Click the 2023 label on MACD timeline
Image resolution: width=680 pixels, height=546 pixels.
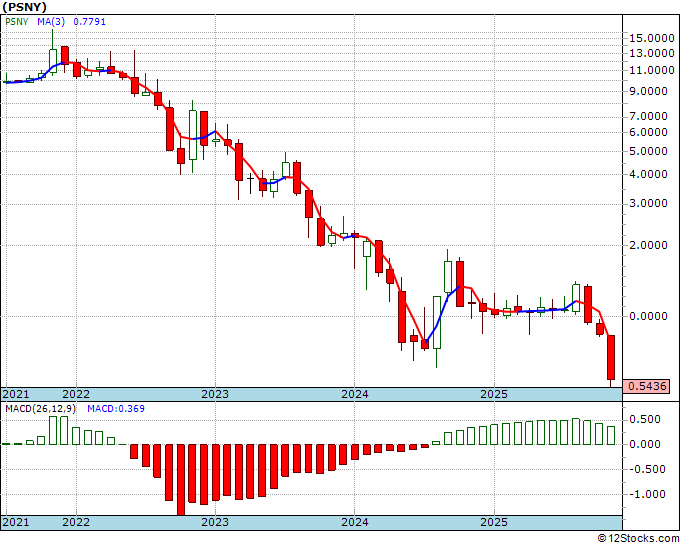pyautogui.click(x=215, y=522)
